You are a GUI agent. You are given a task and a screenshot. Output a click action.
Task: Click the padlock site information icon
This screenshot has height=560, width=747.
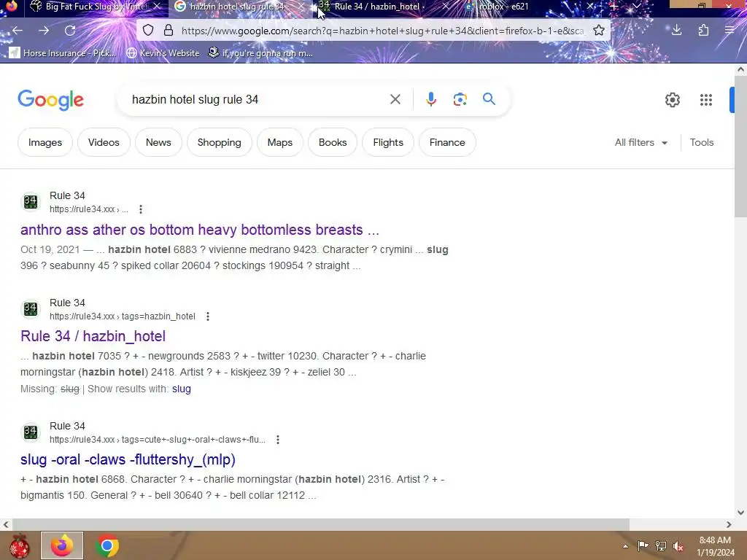[x=169, y=31]
